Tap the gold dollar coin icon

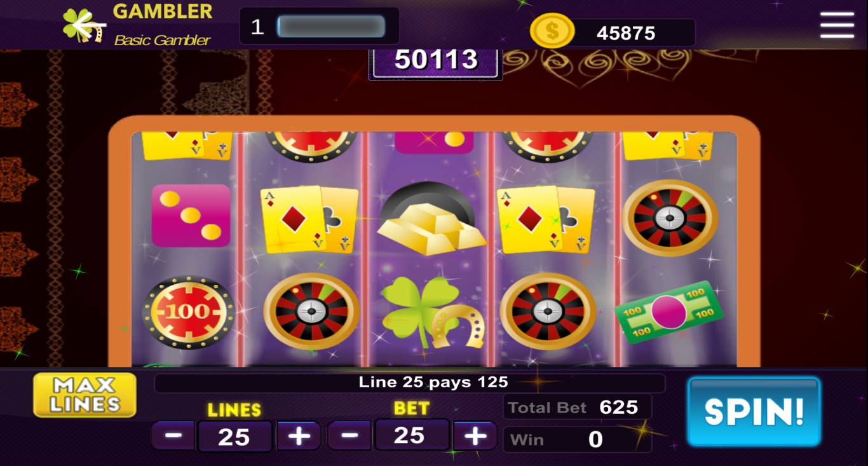click(x=552, y=31)
